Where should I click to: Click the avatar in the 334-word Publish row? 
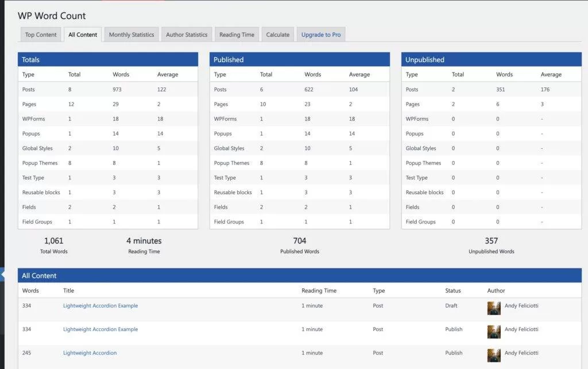coord(494,332)
